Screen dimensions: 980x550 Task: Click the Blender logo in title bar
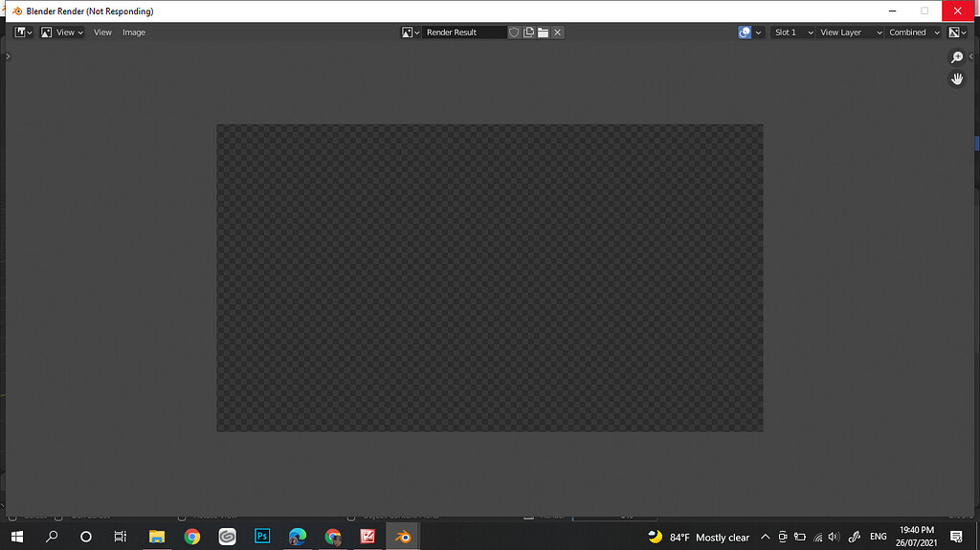point(17,11)
